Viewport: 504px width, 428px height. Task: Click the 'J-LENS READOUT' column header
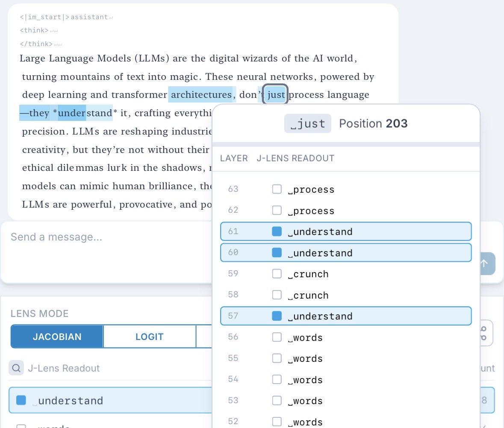(295, 158)
